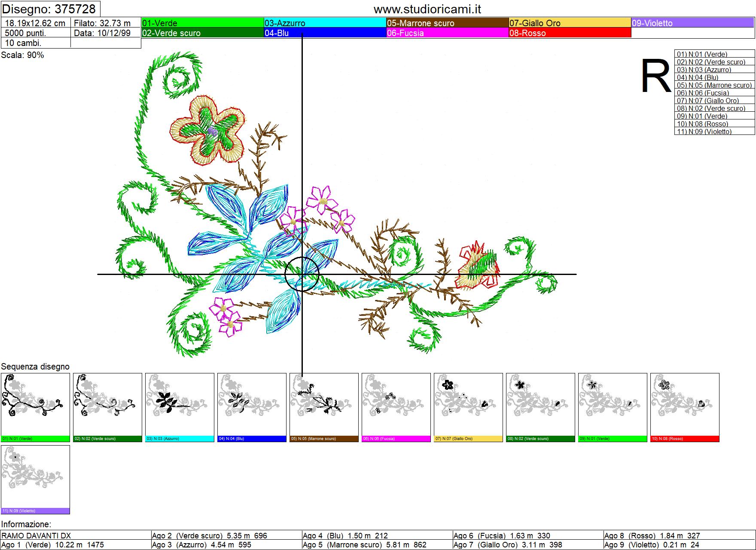Click list row '01) N:01 (Verde)'

coord(715,54)
